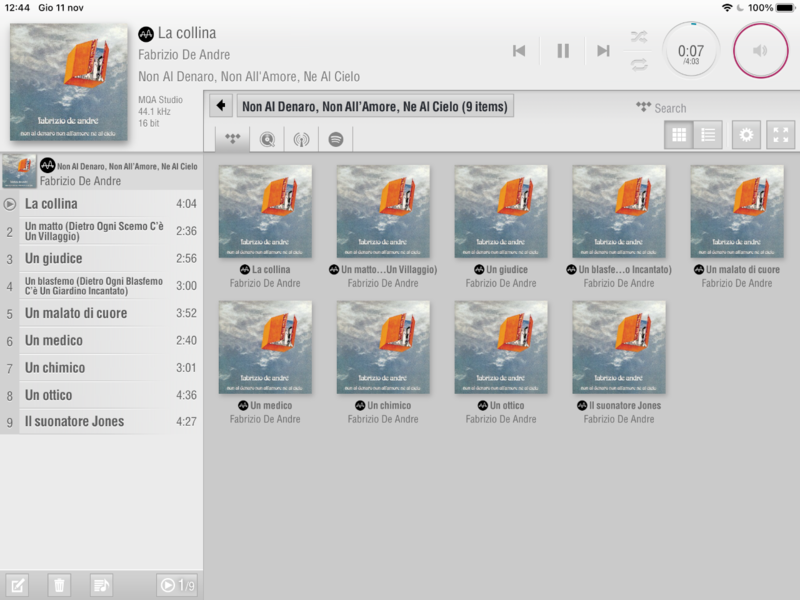The width and height of the screenshot is (800, 600).
Task: Skip to the next track
Action: 603,51
